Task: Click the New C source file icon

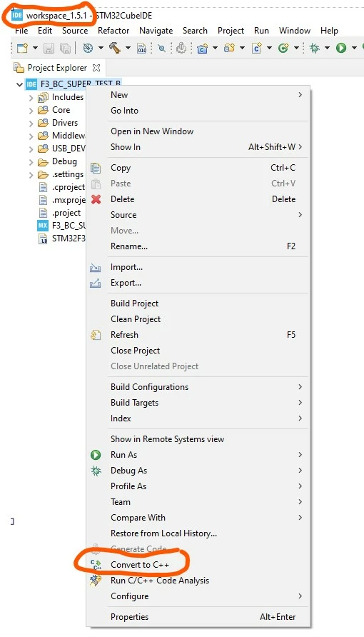Action: tap(256, 49)
